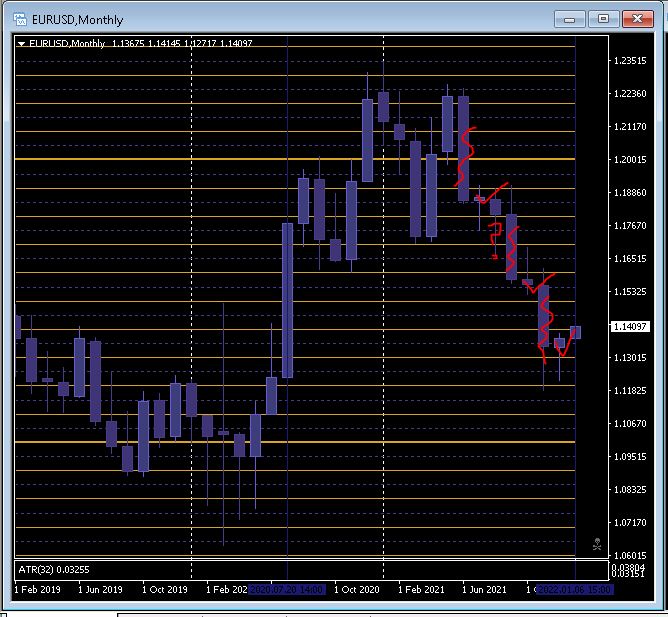Click the 1.11825 price scale label
Viewport: 668px width, 617px height.
point(630,391)
